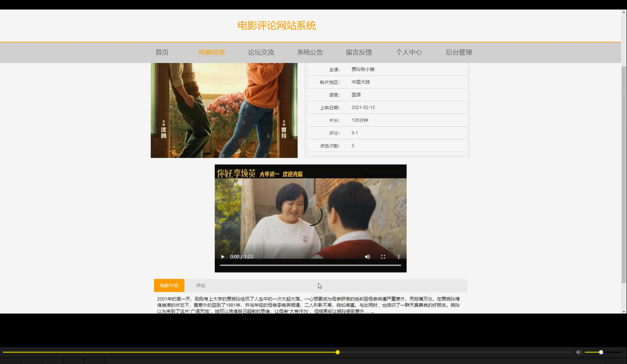Click the volume speaker icon in the trailer controls

pyautogui.click(x=367, y=256)
